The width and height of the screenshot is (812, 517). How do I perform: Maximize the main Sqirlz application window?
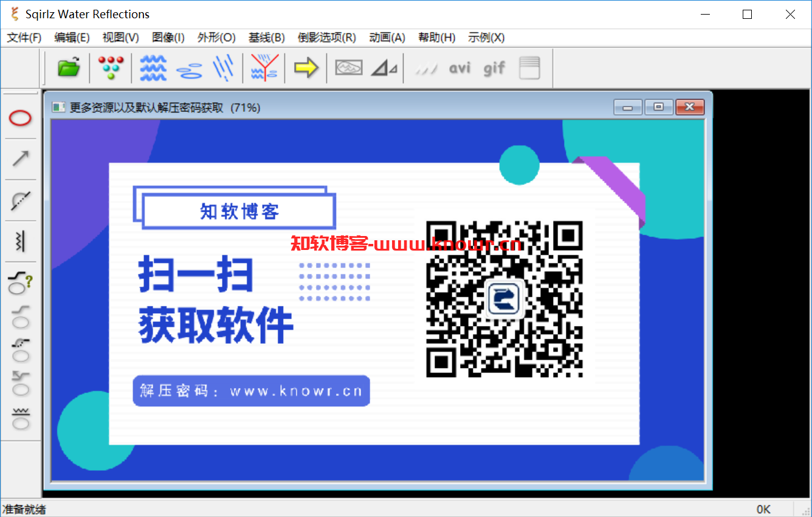[x=748, y=15]
